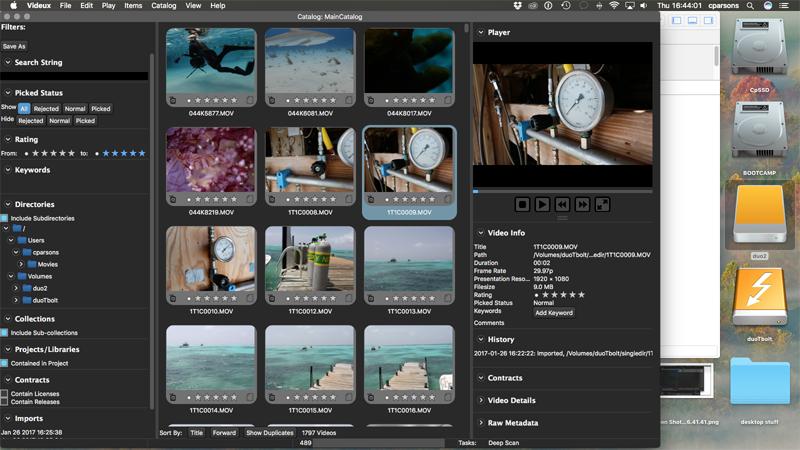800x450 pixels.
Task: Toggle the Contained in Project checkbox
Action: [x=4, y=364]
